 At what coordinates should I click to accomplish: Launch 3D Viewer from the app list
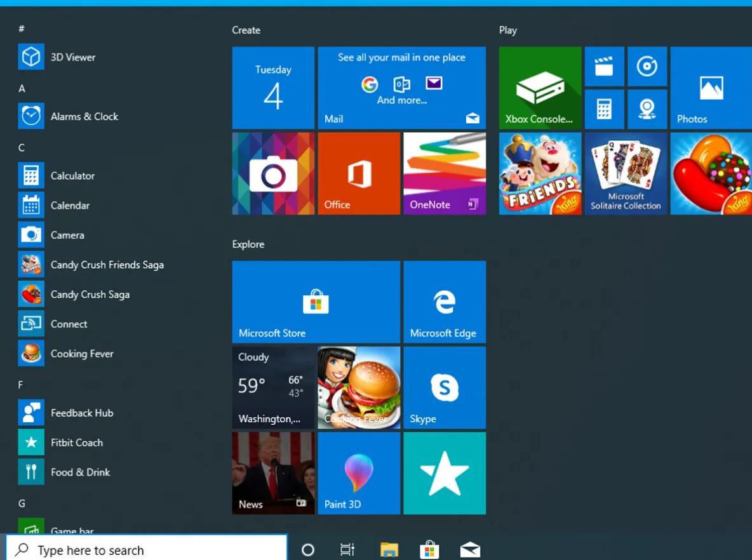pyautogui.click(x=72, y=57)
